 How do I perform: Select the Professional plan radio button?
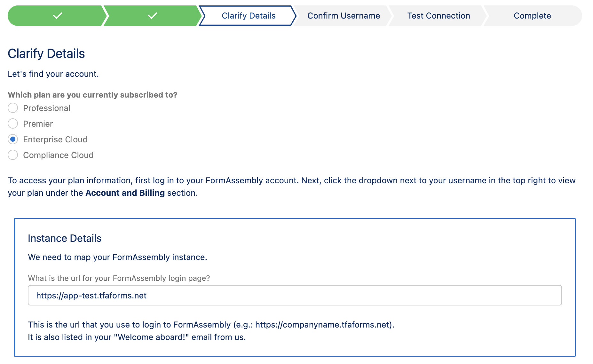13,108
